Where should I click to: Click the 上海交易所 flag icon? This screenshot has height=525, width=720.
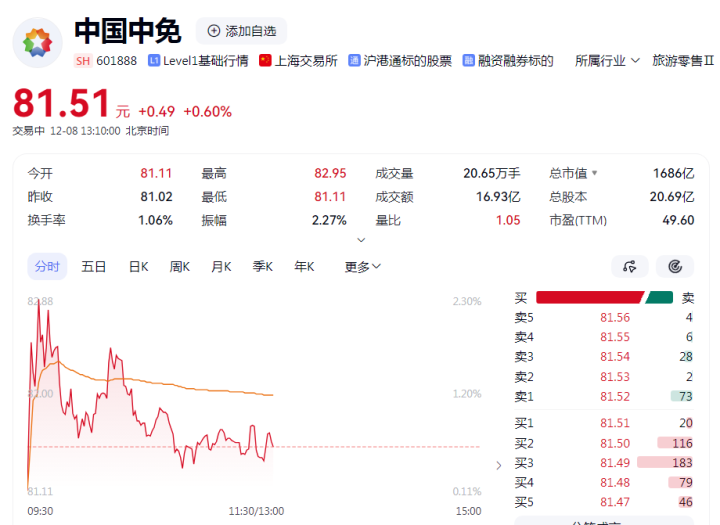point(265,61)
